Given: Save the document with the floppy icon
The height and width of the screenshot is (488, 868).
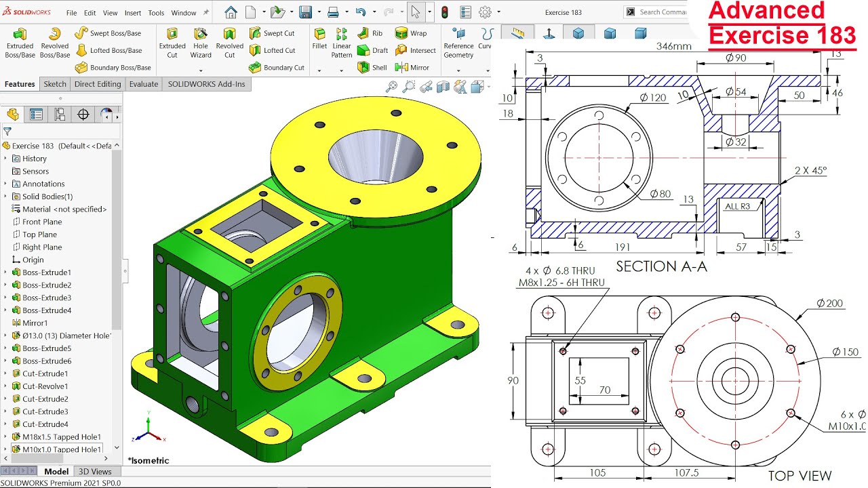Looking at the screenshot, I should (305, 12).
